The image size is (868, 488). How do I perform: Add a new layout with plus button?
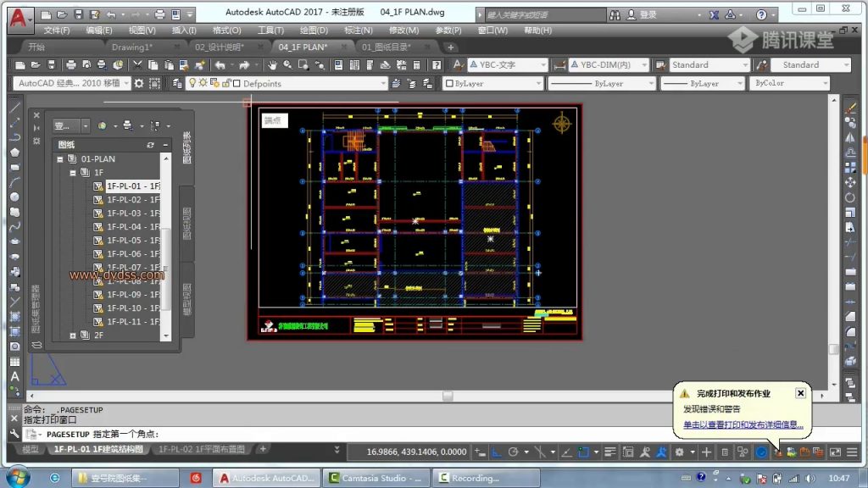tap(263, 449)
